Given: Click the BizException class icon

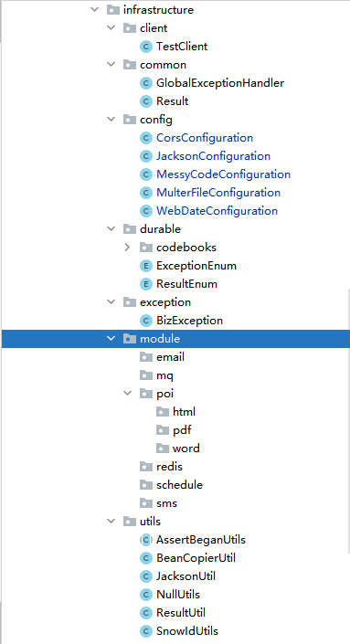Looking at the screenshot, I should pyautogui.click(x=146, y=321).
